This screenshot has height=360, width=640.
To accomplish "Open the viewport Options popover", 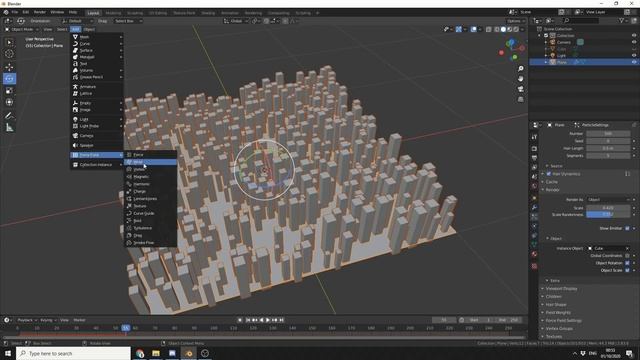I will [516, 21].
